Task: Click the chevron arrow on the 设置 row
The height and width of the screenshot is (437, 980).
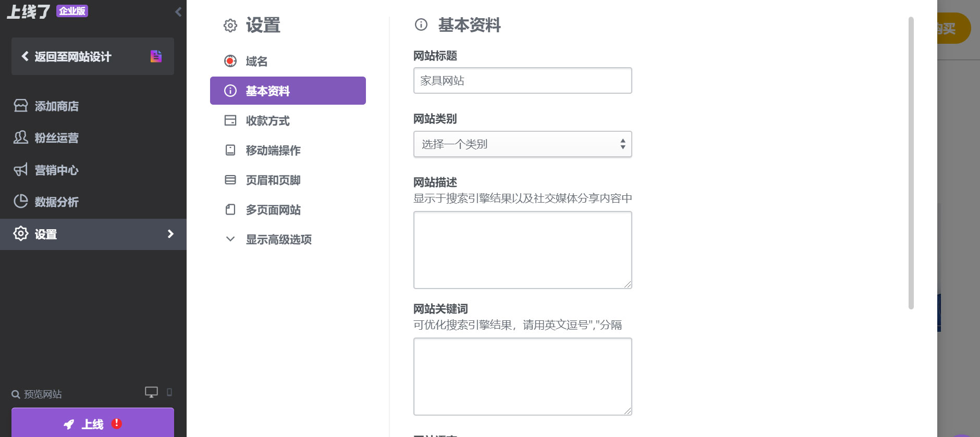Action: (170, 234)
